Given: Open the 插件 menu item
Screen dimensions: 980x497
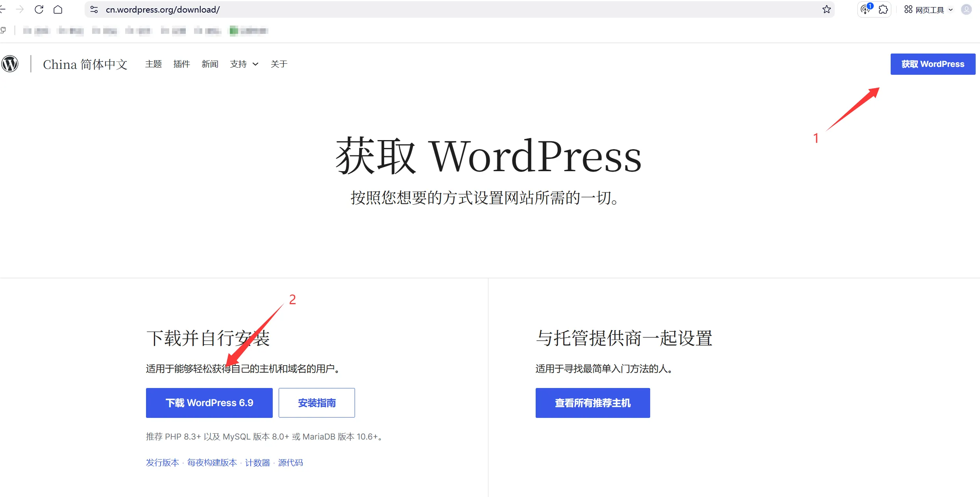Looking at the screenshot, I should (181, 64).
